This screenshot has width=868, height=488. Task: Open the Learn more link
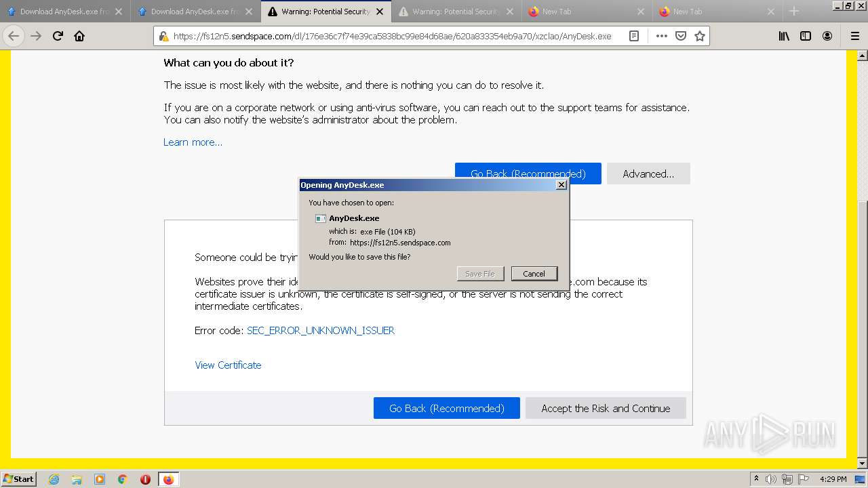[193, 142]
